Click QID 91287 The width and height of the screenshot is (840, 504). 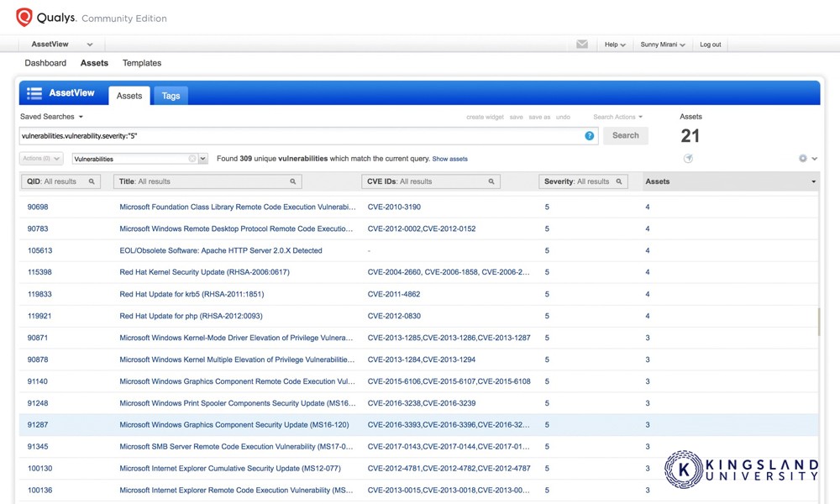coord(38,425)
